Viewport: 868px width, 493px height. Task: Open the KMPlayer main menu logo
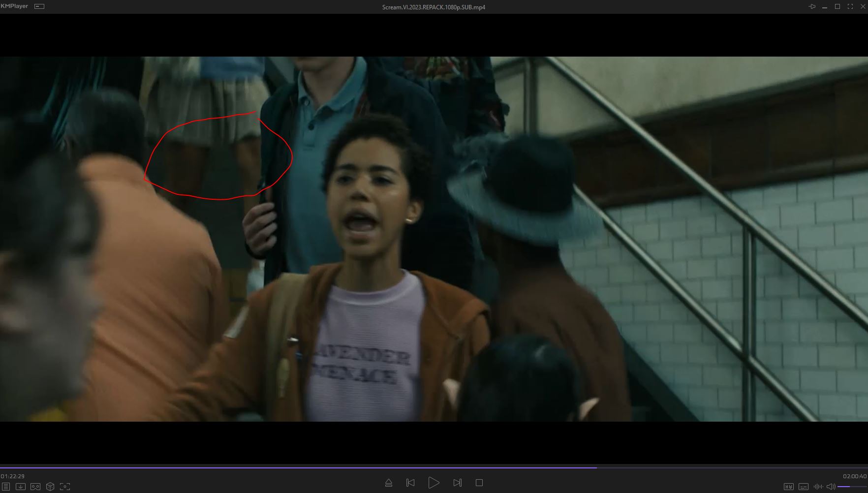[x=15, y=6]
